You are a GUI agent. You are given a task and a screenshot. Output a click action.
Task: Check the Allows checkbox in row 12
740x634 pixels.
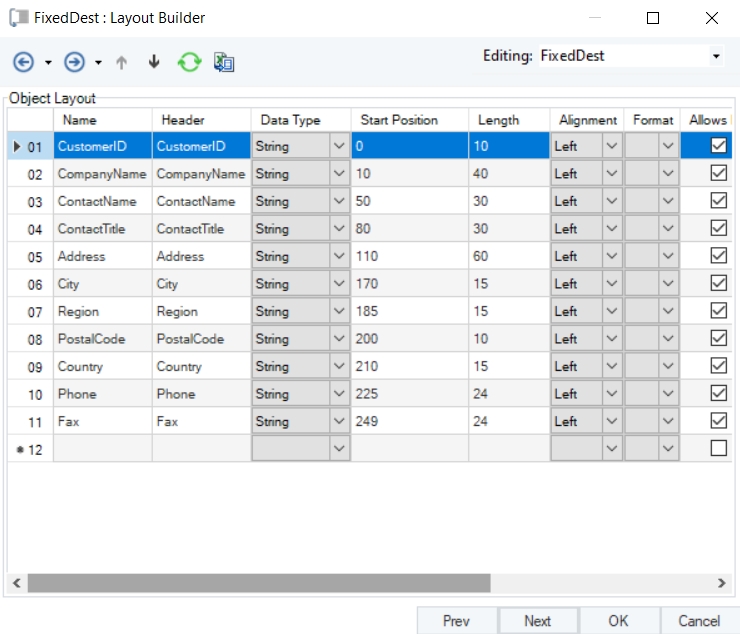[718, 449]
